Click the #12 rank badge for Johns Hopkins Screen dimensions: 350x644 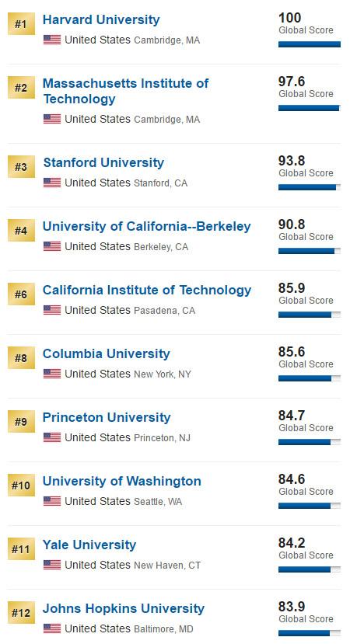21,613
